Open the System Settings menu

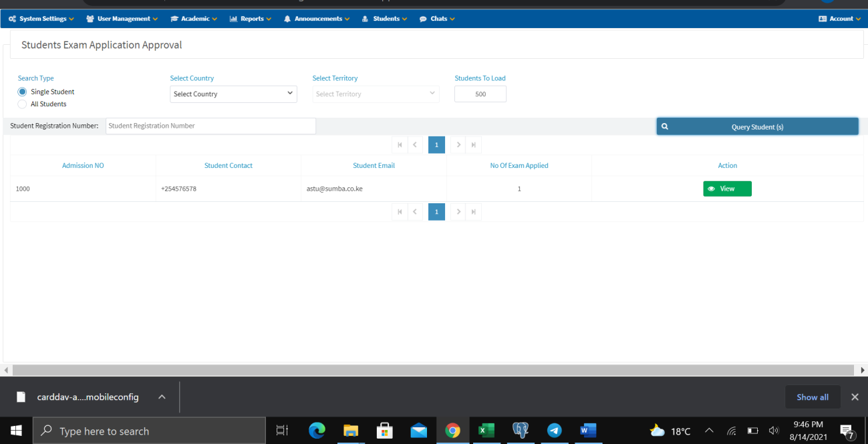(41, 19)
